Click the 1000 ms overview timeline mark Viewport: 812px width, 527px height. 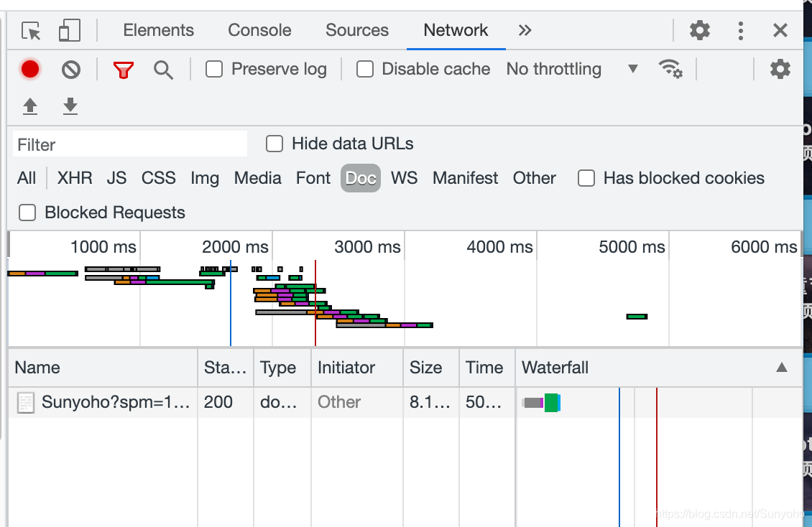point(103,247)
